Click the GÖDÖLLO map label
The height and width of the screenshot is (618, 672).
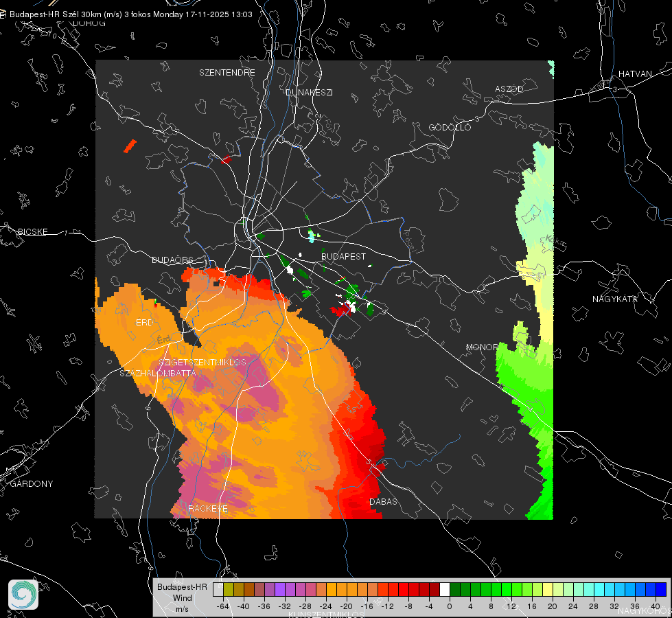click(x=450, y=127)
